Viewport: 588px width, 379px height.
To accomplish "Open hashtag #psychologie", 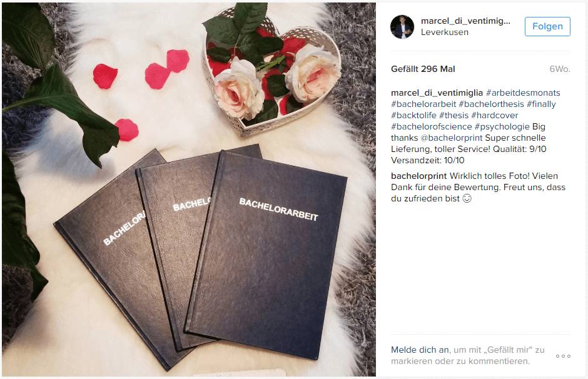I will [502, 127].
